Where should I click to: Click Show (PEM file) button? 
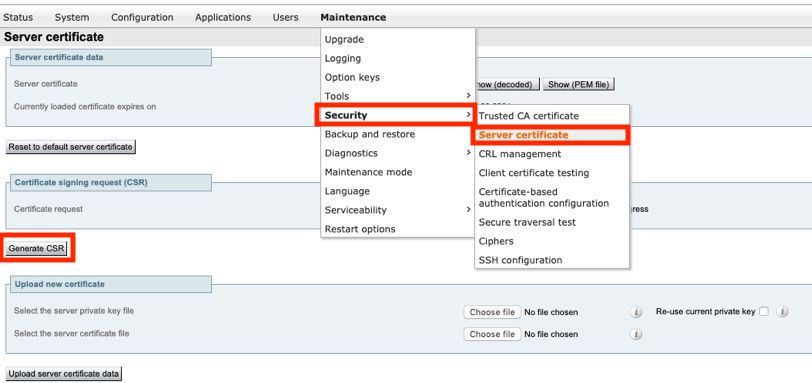point(579,84)
